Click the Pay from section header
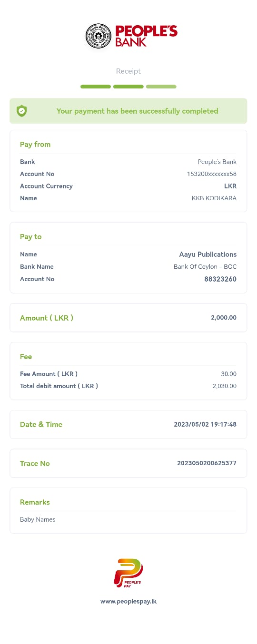Image resolution: width=257 pixels, height=644 pixels. pyautogui.click(x=35, y=144)
